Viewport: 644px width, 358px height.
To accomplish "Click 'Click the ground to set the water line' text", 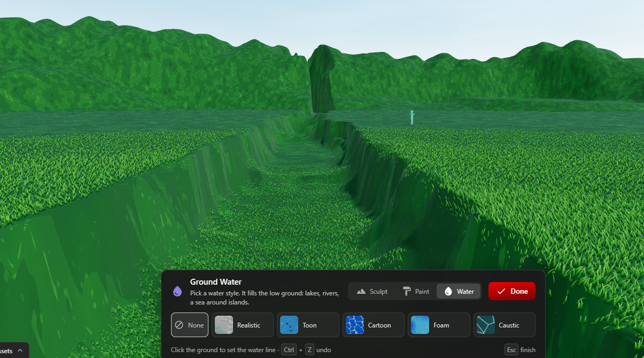I will [x=223, y=350].
